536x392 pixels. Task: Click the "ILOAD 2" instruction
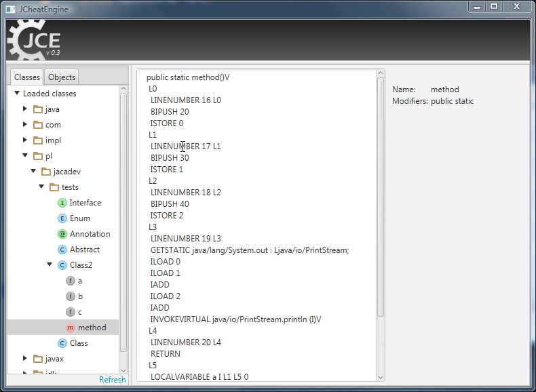click(166, 296)
